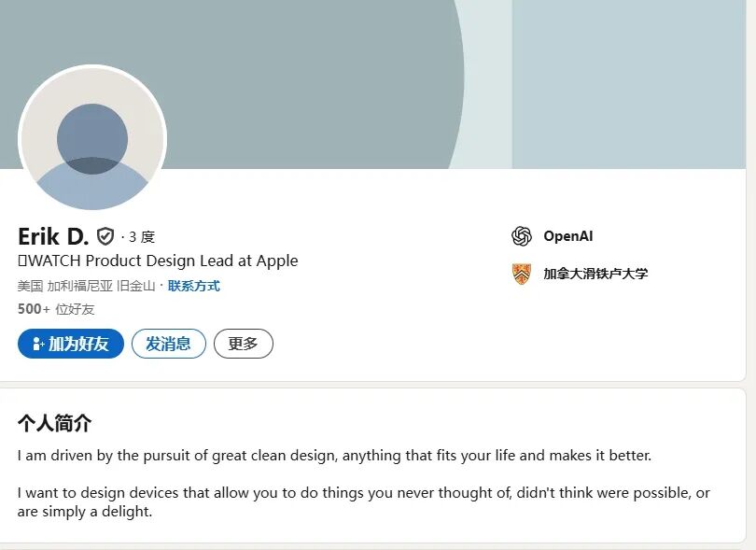The width and height of the screenshot is (756, 550).
Task: Click the 个人简介 section heading
Action: pyautogui.click(x=55, y=423)
